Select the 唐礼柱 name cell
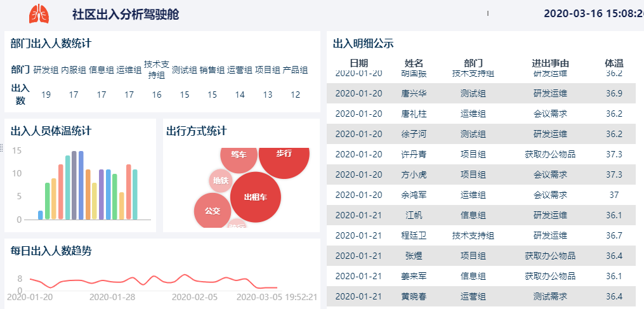 (414, 114)
